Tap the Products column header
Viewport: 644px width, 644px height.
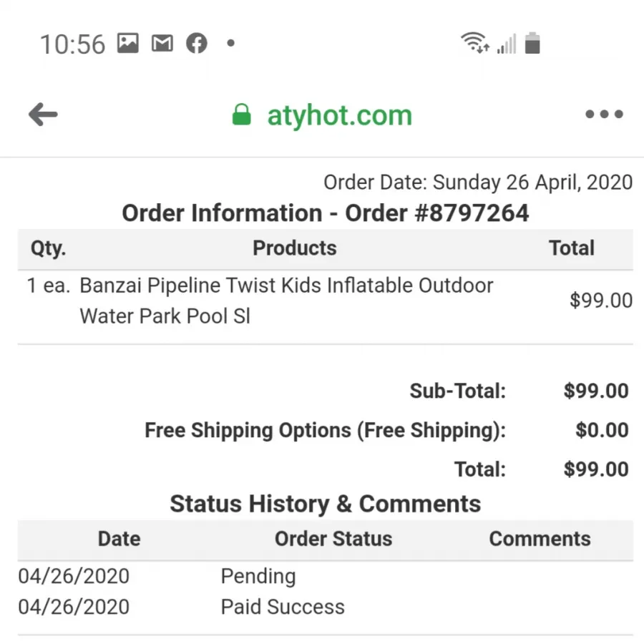(x=295, y=248)
